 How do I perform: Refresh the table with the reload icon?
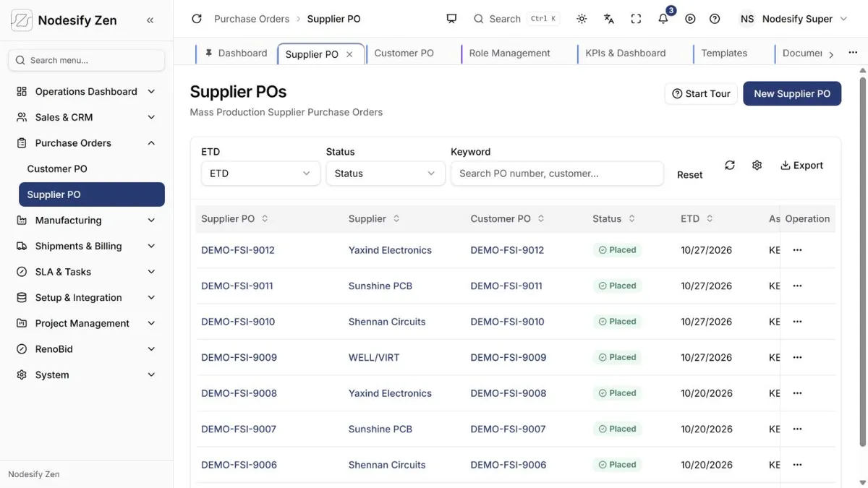click(x=730, y=165)
